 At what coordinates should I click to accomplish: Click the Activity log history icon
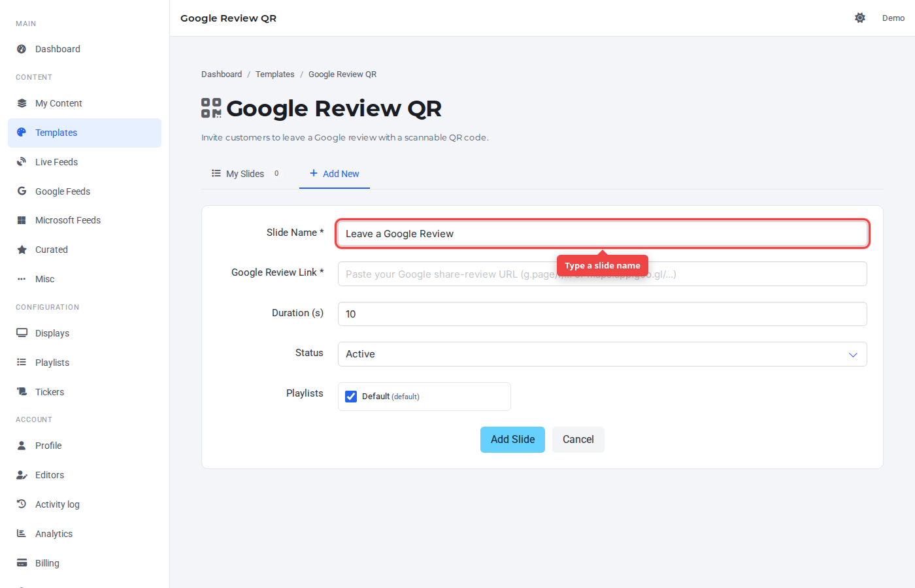pos(22,504)
